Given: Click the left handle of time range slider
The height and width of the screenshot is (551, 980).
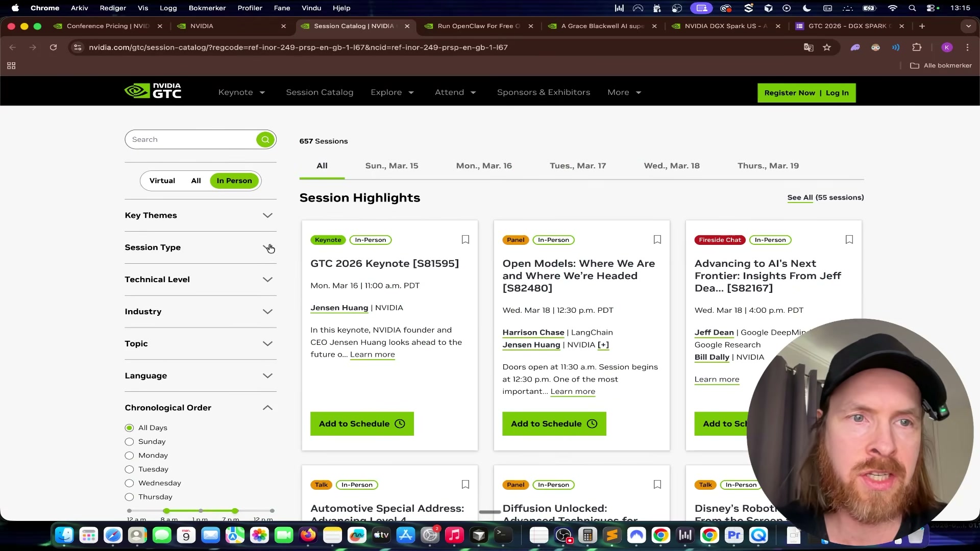Looking at the screenshot, I should click(166, 511).
